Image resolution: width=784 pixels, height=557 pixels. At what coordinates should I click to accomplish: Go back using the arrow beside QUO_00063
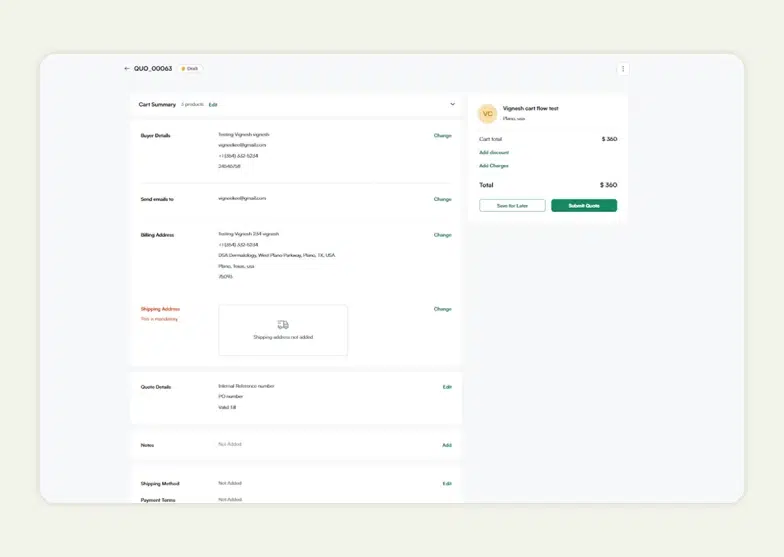[127, 69]
